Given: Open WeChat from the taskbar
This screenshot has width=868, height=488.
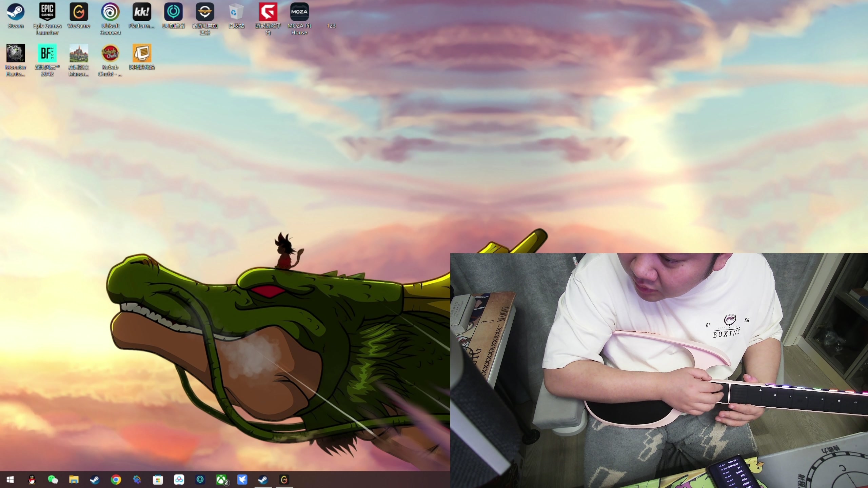Looking at the screenshot, I should point(53,480).
